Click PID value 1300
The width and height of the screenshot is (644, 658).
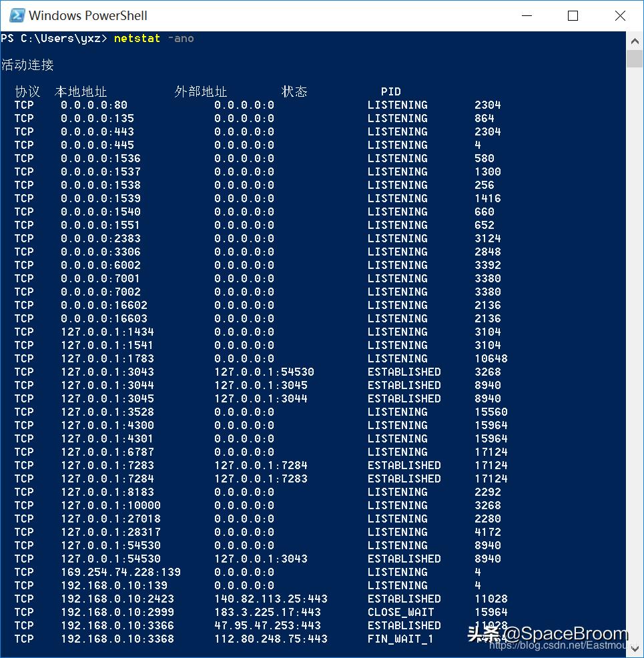pyautogui.click(x=488, y=172)
